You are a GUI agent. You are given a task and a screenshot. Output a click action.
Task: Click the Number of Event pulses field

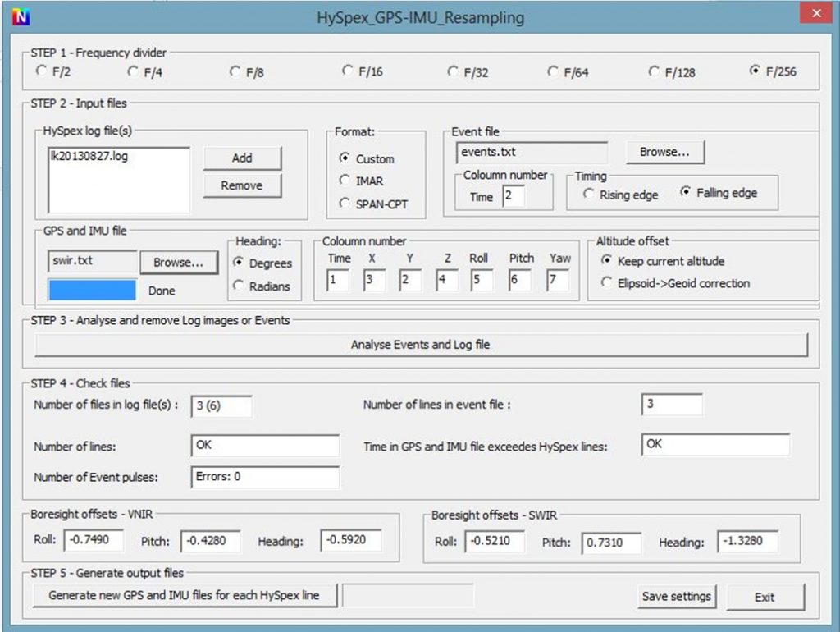point(265,477)
